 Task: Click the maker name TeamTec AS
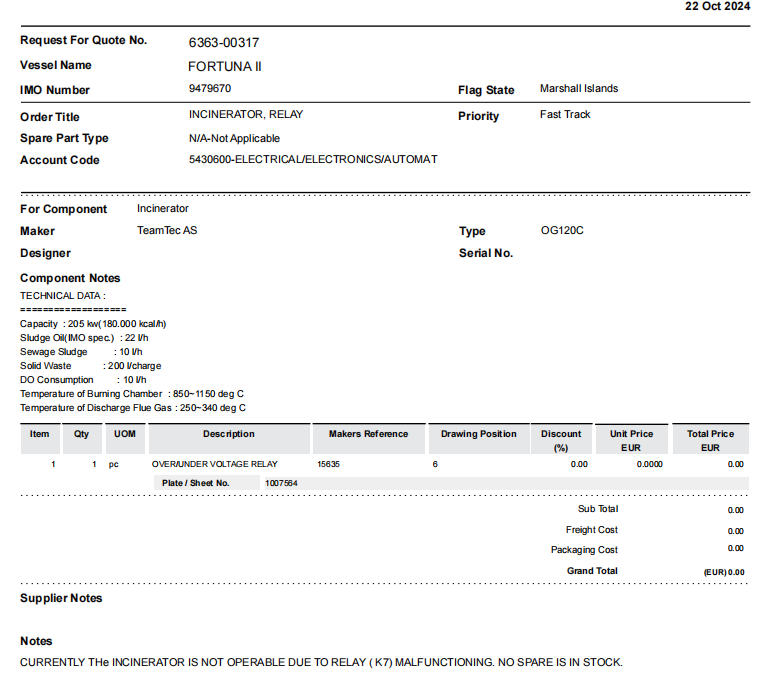pos(167,231)
